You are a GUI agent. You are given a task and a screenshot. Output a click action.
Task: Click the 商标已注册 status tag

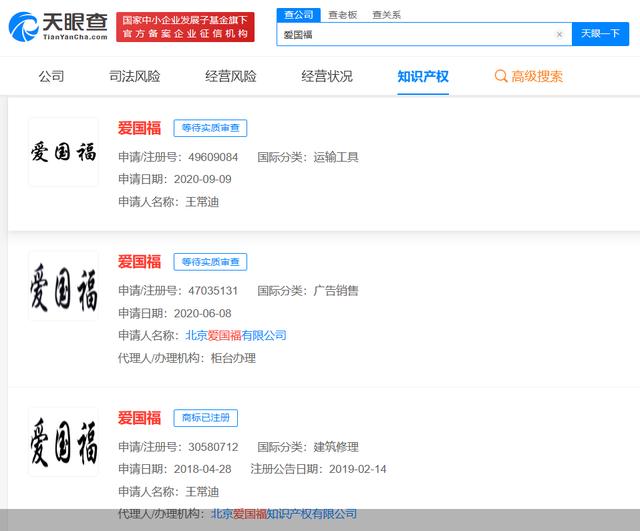pyautogui.click(x=206, y=418)
